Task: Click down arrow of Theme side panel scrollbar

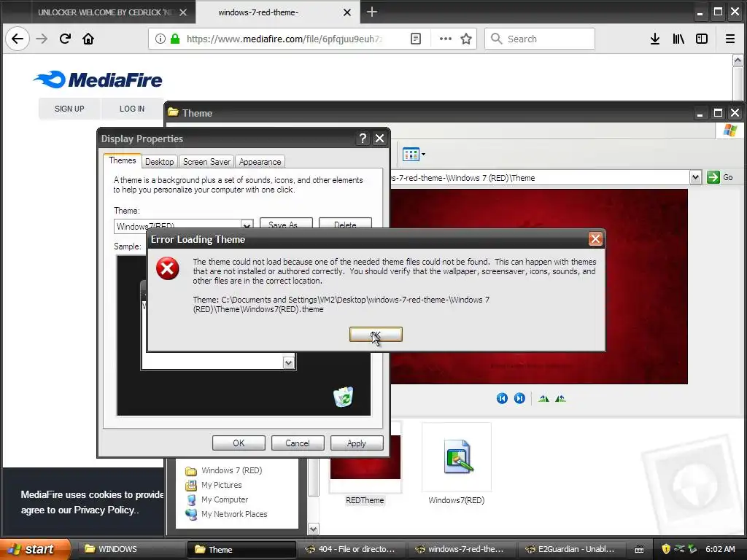Action: coord(313,529)
